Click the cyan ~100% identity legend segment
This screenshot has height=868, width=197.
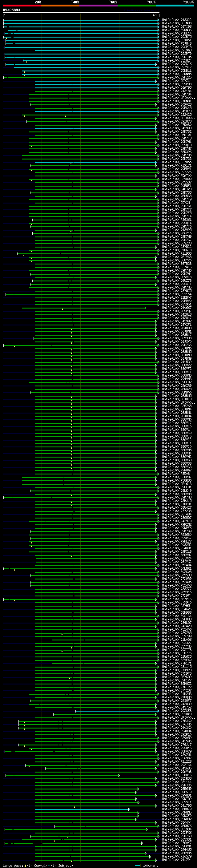175,6
